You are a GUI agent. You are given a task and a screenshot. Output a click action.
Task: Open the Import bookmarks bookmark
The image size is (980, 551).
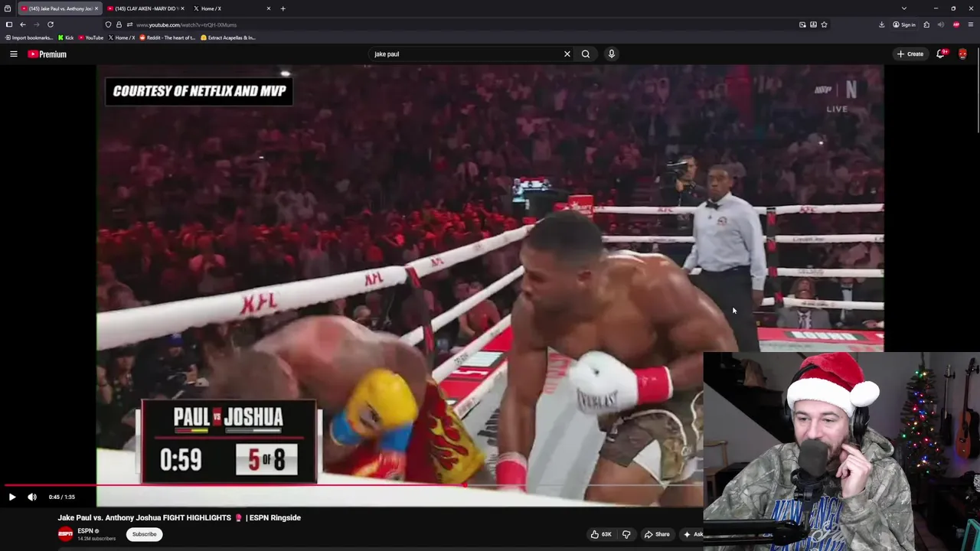(29, 37)
